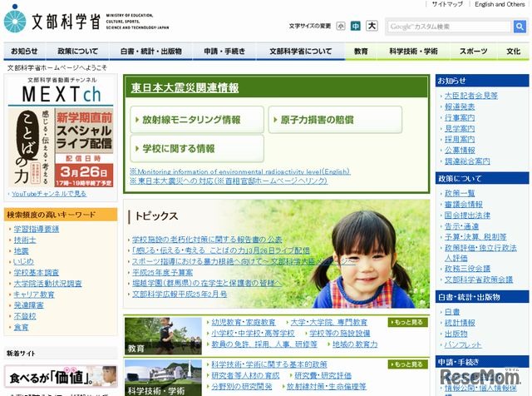The width and height of the screenshot is (532, 396).
Task: Open 大臣記者会見等 in sidebar
Action: click(x=471, y=96)
